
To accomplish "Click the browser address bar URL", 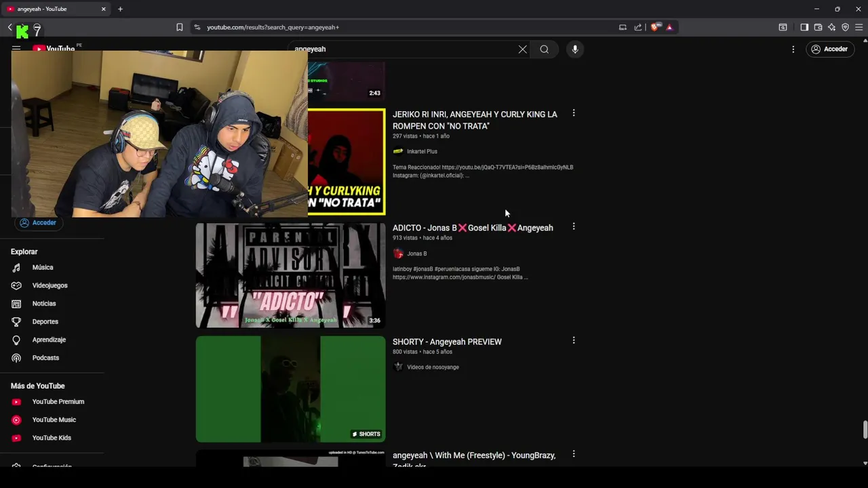I will coord(273,27).
